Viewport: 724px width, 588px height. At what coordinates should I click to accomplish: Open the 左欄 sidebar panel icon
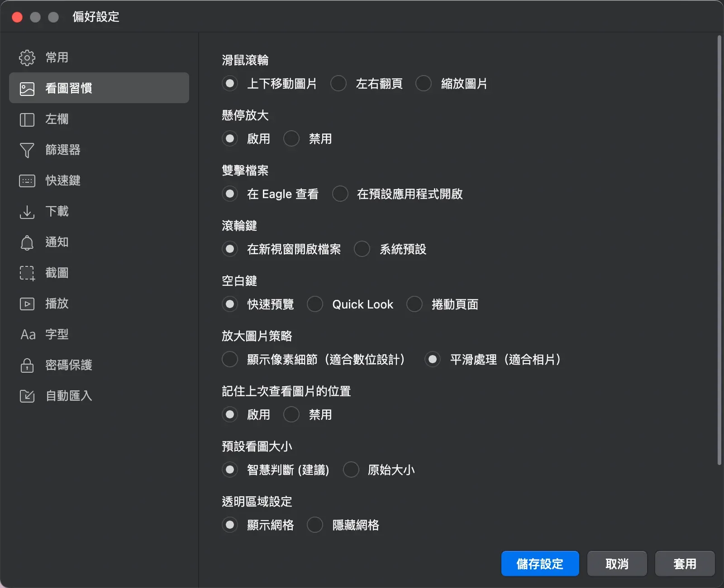click(x=27, y=119)
